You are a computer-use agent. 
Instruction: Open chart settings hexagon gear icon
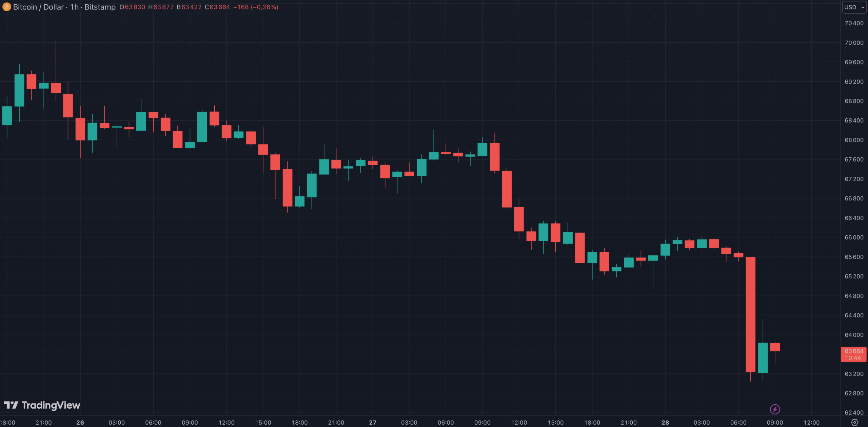[854, 422]
